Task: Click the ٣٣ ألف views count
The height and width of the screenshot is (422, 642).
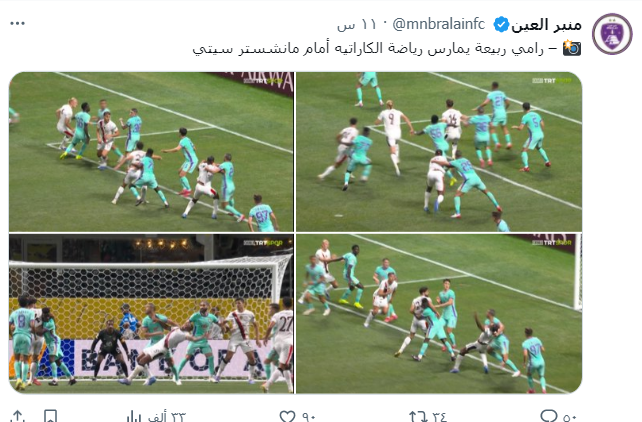Action: (x=167, y=417)
